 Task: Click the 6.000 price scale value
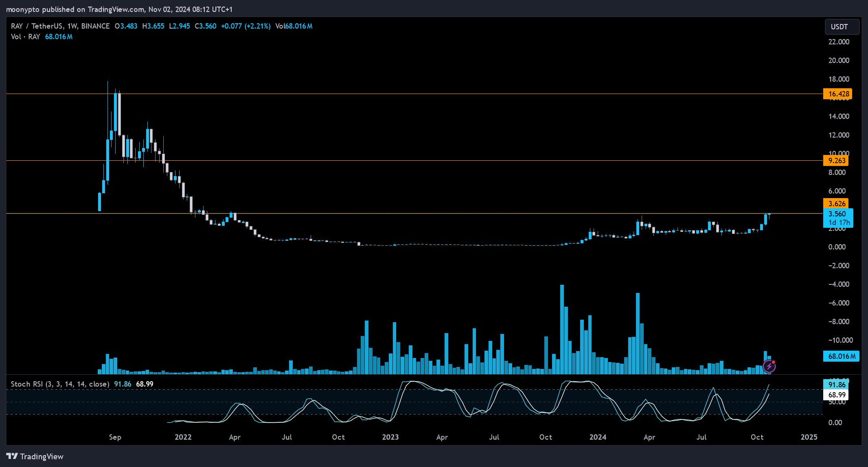[x=837, y=191]
